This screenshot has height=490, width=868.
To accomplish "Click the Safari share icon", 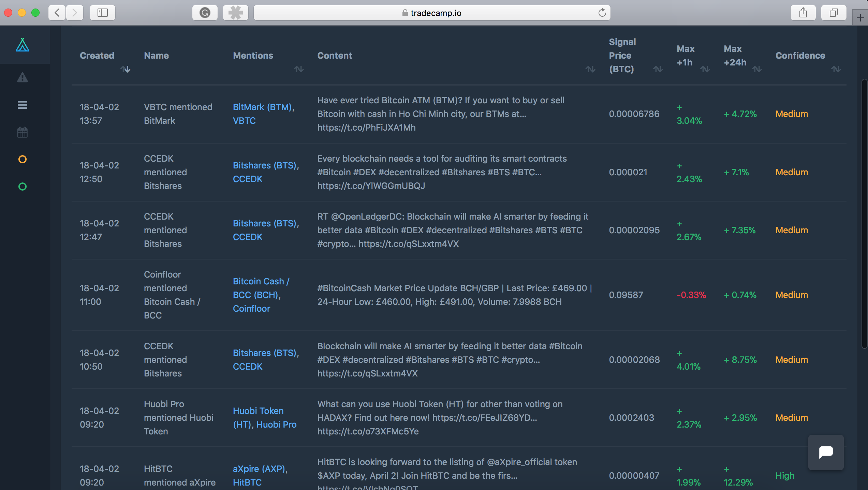I will 803,13.
